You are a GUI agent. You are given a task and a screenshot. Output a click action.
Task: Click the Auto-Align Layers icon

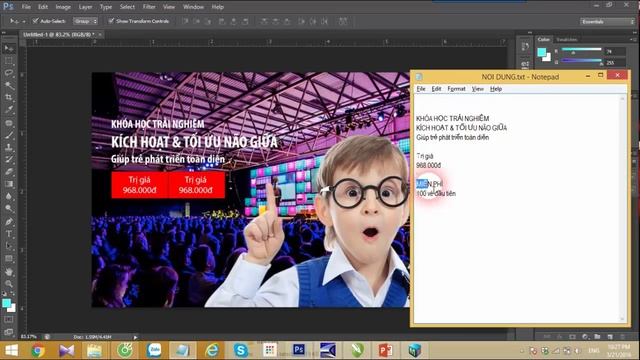343,21
